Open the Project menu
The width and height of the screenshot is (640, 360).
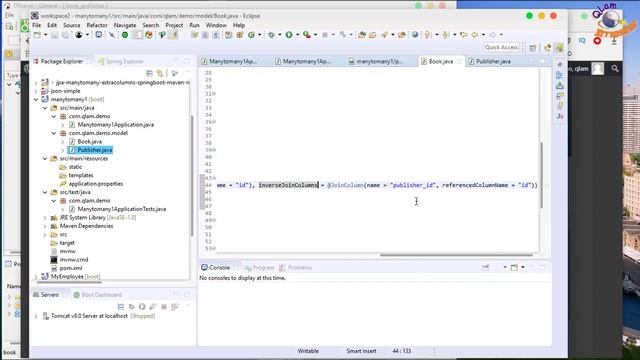(174, 25)
